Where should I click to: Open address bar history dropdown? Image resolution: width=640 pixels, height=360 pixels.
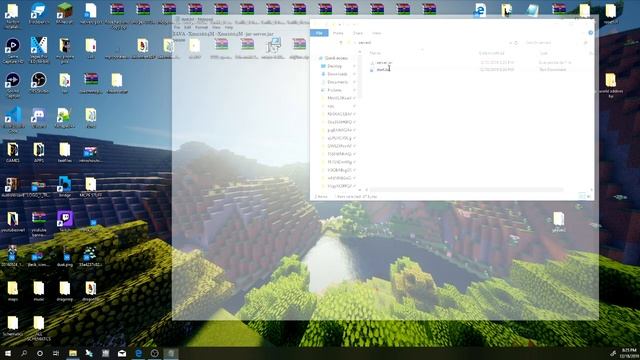click(510, 42)
